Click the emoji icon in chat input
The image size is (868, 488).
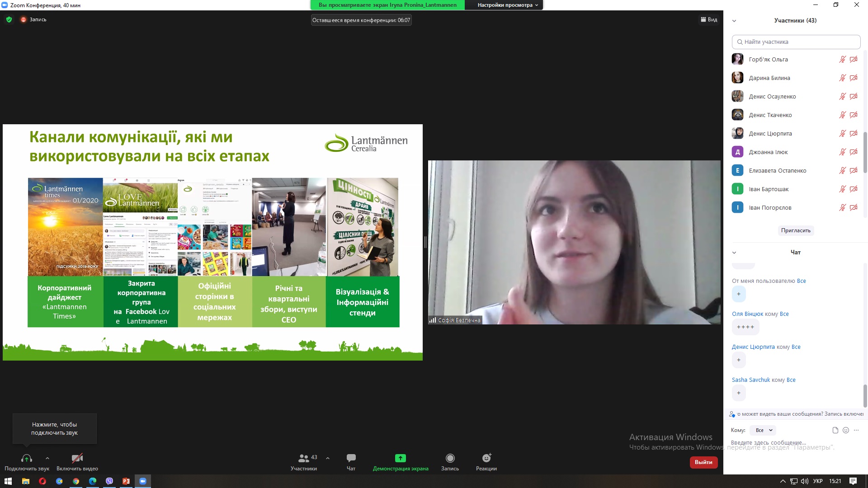click(x=846, y=430)
